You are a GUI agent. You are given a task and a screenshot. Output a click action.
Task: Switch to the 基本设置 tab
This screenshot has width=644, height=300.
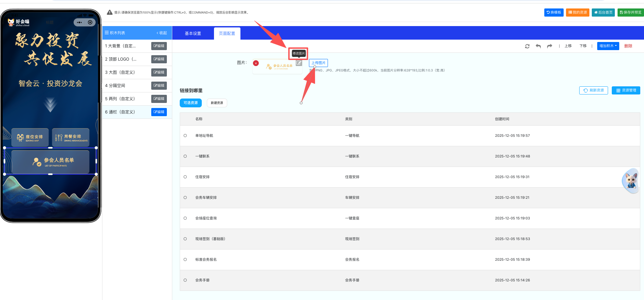[193, 34]
